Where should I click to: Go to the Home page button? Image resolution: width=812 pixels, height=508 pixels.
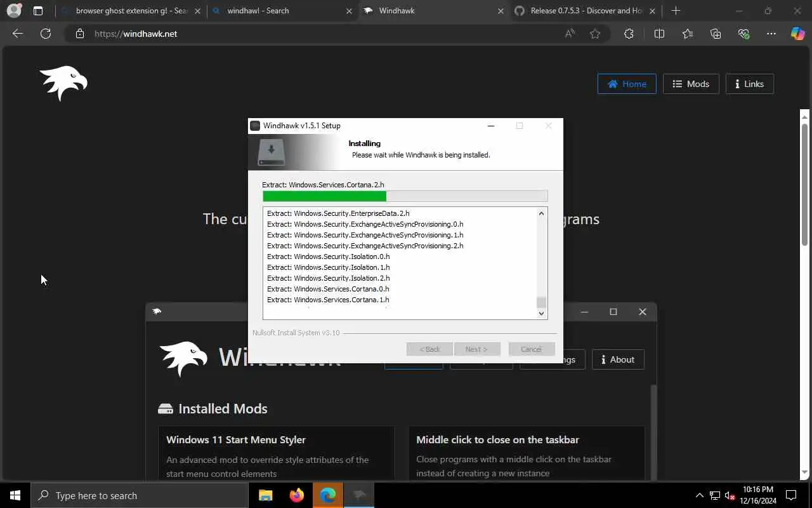627,84
